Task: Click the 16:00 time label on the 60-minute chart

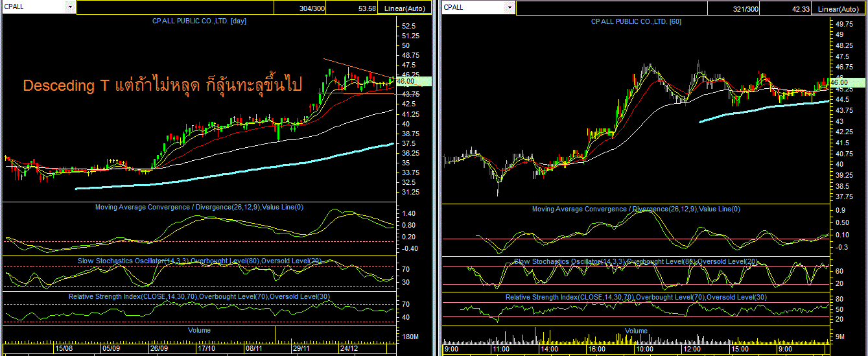Action: click(x=596, y=349)
